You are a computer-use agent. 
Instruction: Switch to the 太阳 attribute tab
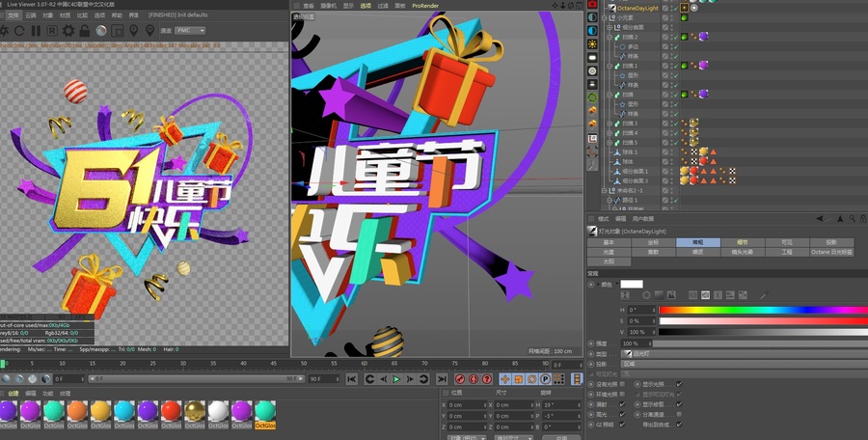click(x=609, y=261)
